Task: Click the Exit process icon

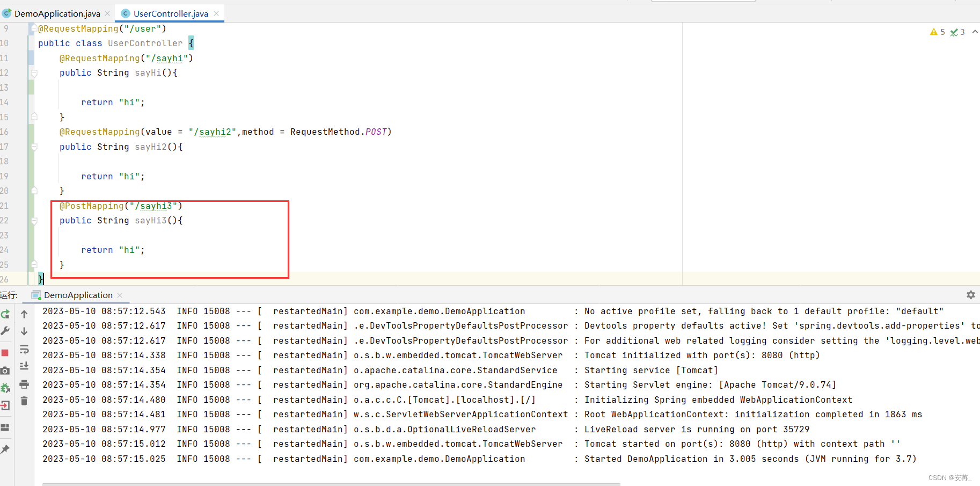Action: 5,405
